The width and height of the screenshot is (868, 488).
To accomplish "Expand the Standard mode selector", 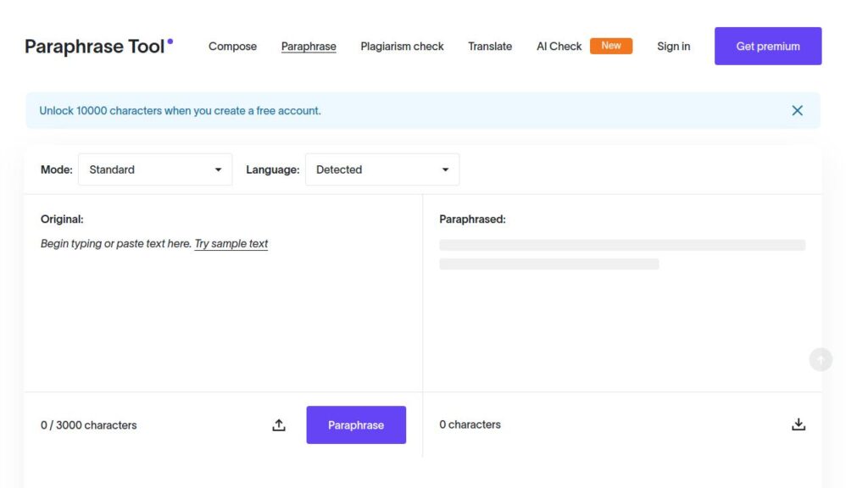I will 155,169.
